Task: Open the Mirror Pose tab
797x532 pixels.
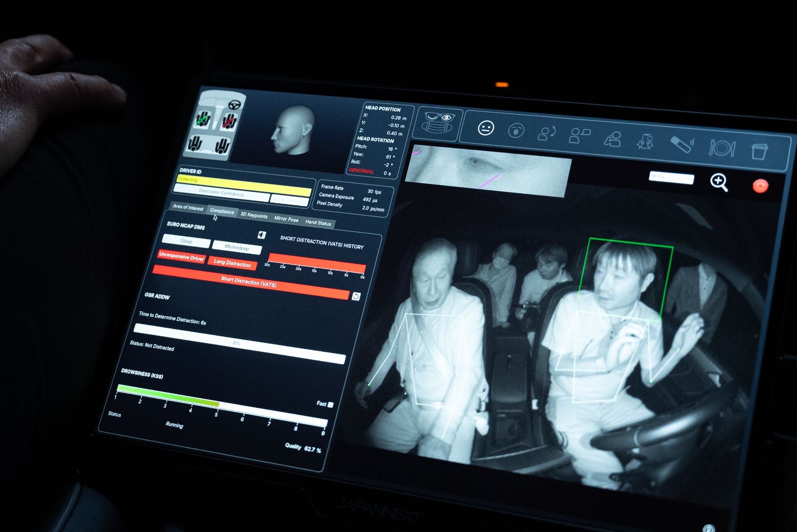Action: pyautogui.click(x=286, y=219)
